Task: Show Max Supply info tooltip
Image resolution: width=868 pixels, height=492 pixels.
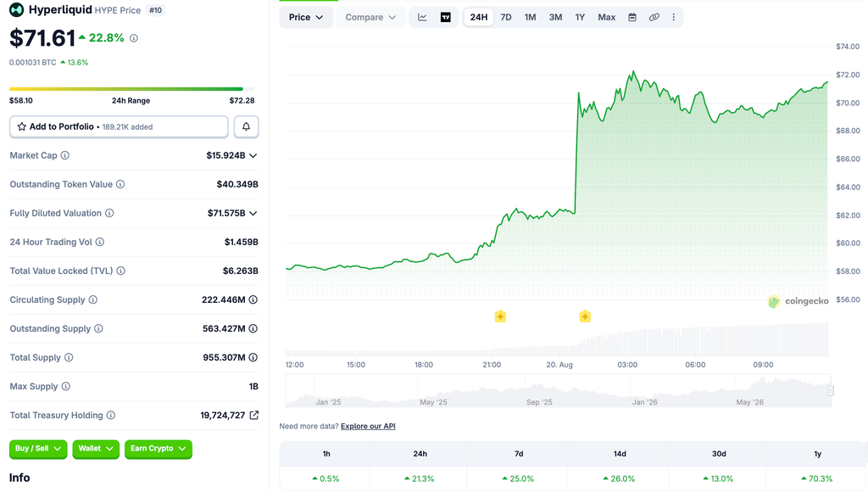Action: pyautogui.click(x=66, y=386)
